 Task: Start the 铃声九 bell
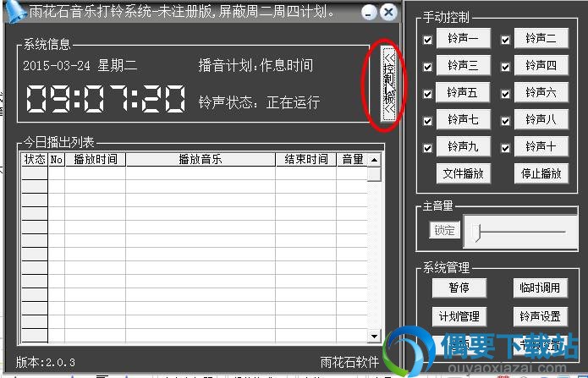[463, 146]
